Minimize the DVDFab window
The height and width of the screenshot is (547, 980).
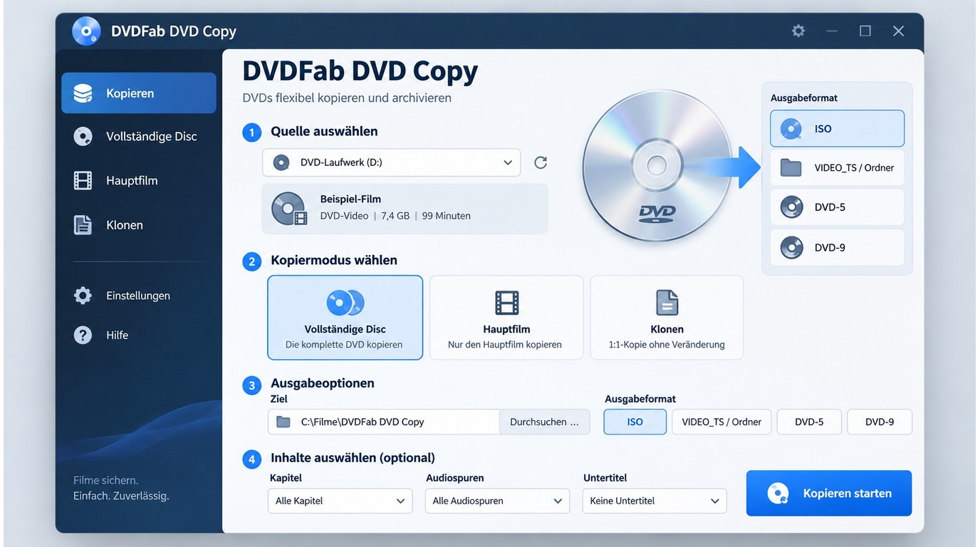pos(832,31)
